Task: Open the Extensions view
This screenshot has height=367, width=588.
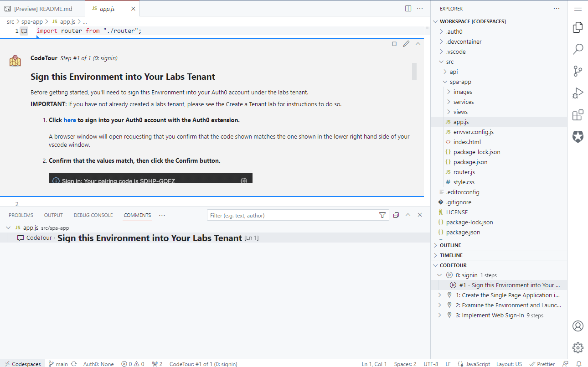Action: tap(578, 115)
